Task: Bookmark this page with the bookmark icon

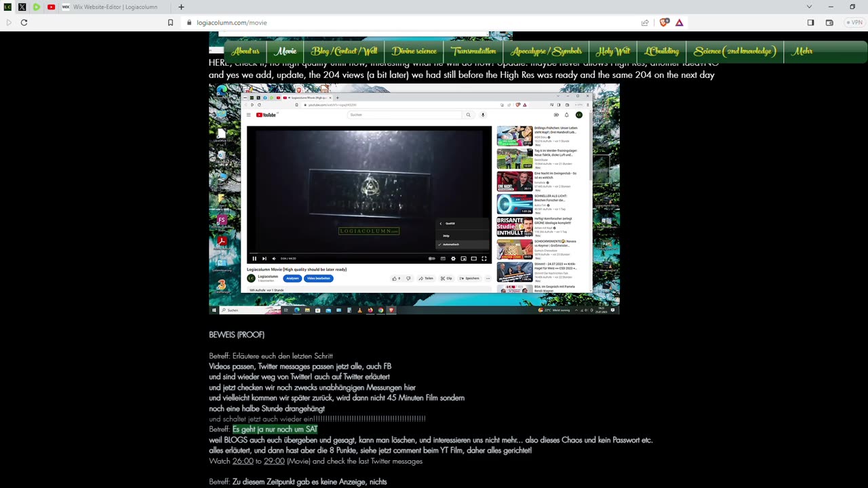Action: tap(171, 22)
